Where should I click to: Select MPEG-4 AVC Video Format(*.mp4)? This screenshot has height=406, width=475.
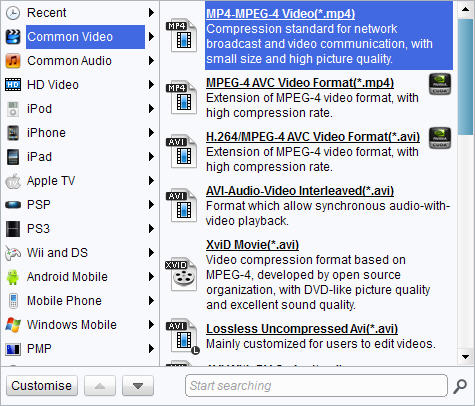coord(300,83)
